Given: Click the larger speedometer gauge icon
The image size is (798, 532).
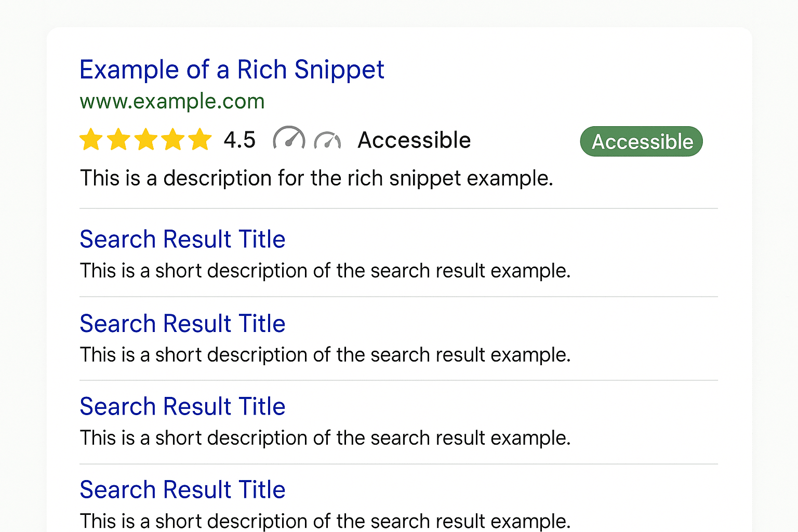Looking at the screenshot, I should 289,138.
